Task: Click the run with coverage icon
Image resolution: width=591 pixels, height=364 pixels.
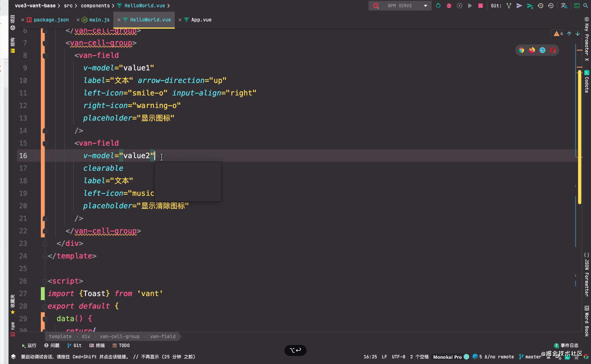Action: 459,5
